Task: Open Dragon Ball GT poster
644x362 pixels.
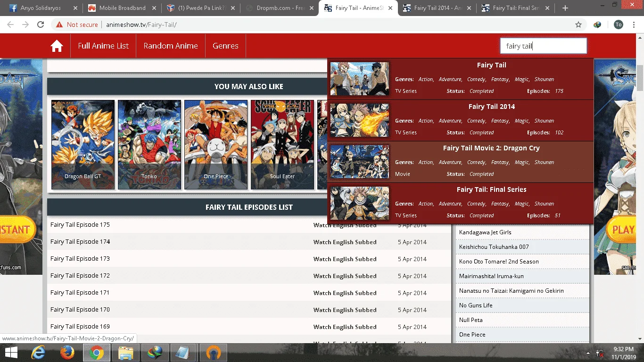Action: pos(83,144)
